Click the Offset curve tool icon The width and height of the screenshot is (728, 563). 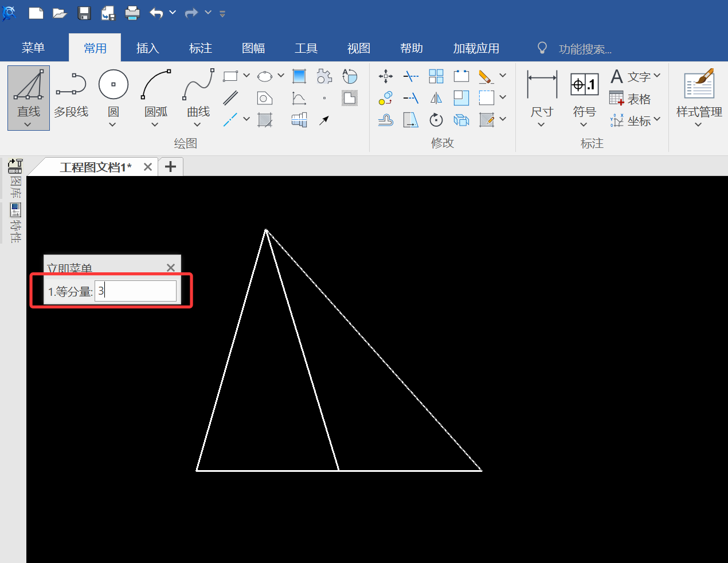point(386,120)
